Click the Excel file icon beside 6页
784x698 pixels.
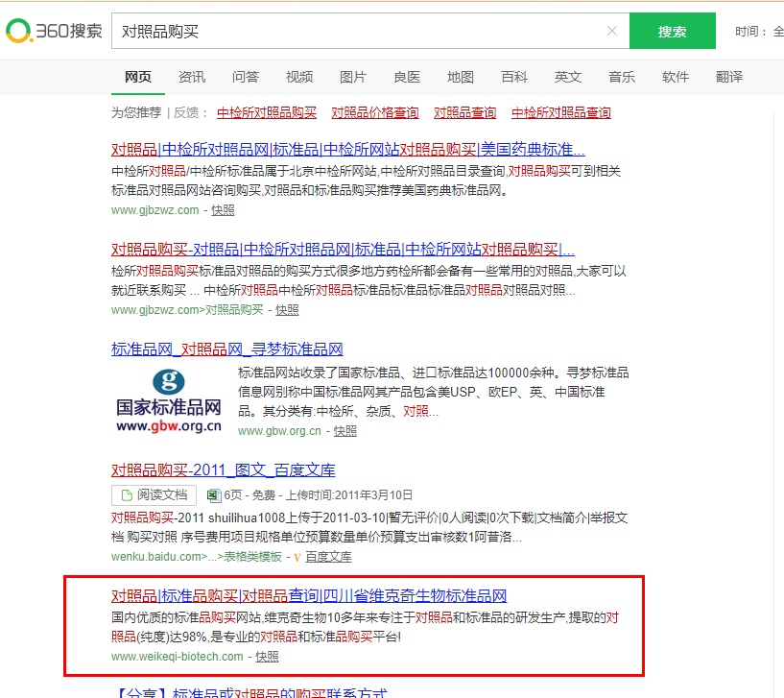(x=212, y=494)
